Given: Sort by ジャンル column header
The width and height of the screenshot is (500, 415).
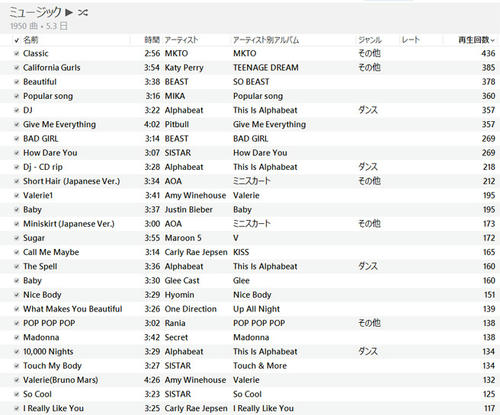Looking at the screenshot, I should (370, 40).
